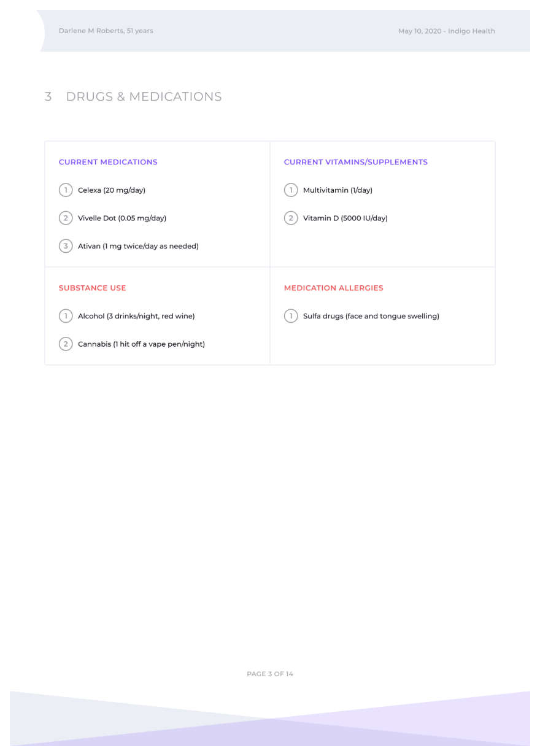Image resolution: width=540 pixels, height=756 pixels.
Task: Click the number 1 circle beside Alcohol
Action: [66, 317]
